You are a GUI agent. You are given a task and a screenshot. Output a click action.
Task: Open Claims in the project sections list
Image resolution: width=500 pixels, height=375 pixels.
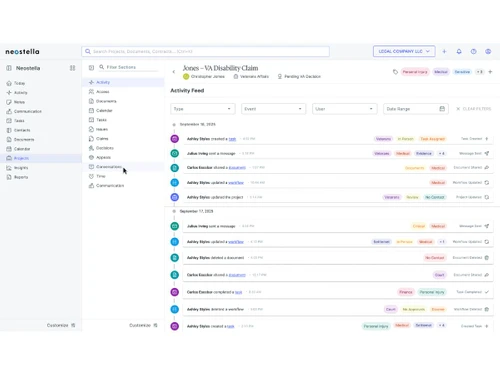pos(102,138)
